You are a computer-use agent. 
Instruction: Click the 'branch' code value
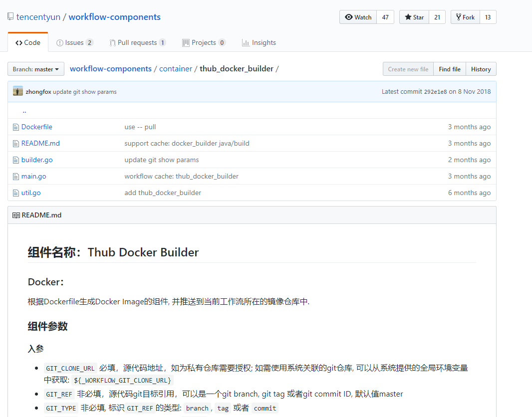click(197, 408)
